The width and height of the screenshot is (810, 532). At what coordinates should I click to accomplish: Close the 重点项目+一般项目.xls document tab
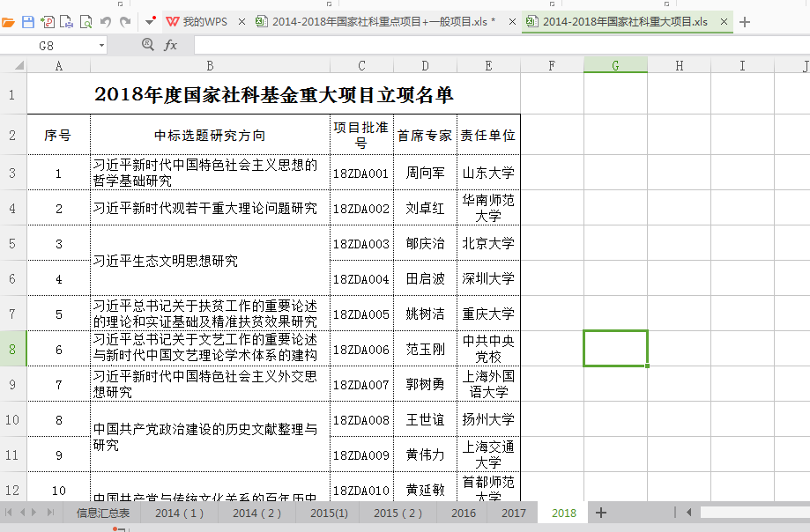coord(512,22)
